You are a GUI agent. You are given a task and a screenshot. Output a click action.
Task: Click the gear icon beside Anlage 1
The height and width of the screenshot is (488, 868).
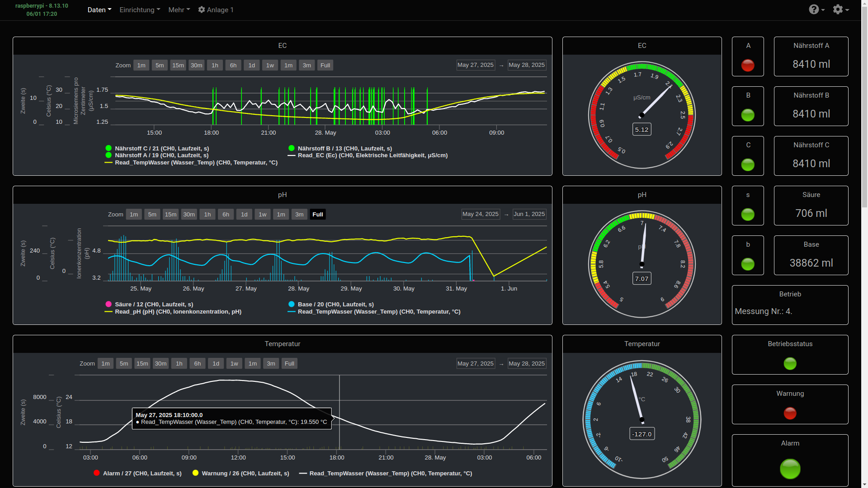tap(202, 9)
